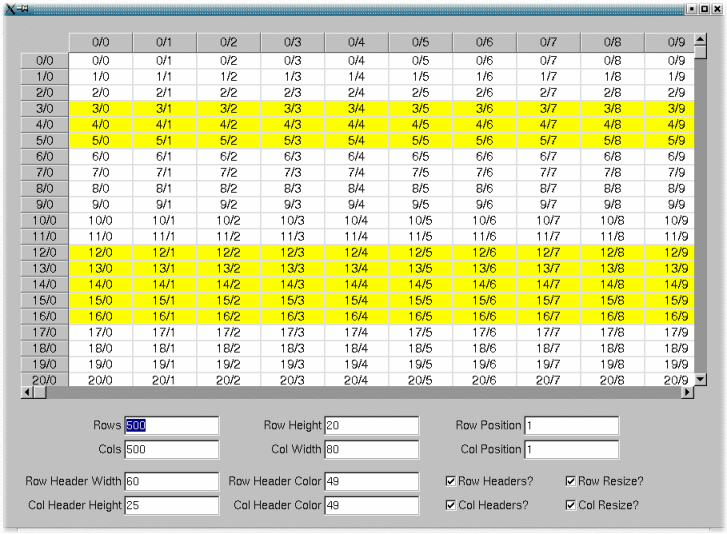Disable the Col Resize? checkbox
The image size is (727, 534).
click(571, 505)
